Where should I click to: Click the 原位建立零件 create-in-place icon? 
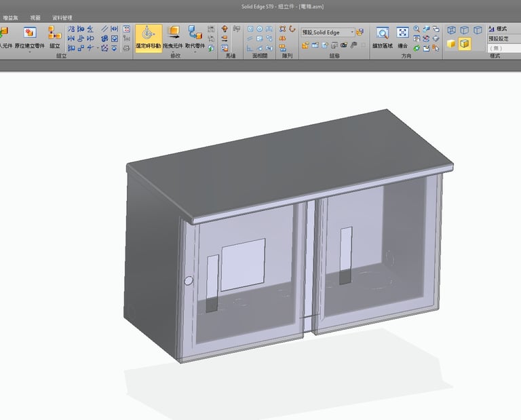(x=30, y=33)
